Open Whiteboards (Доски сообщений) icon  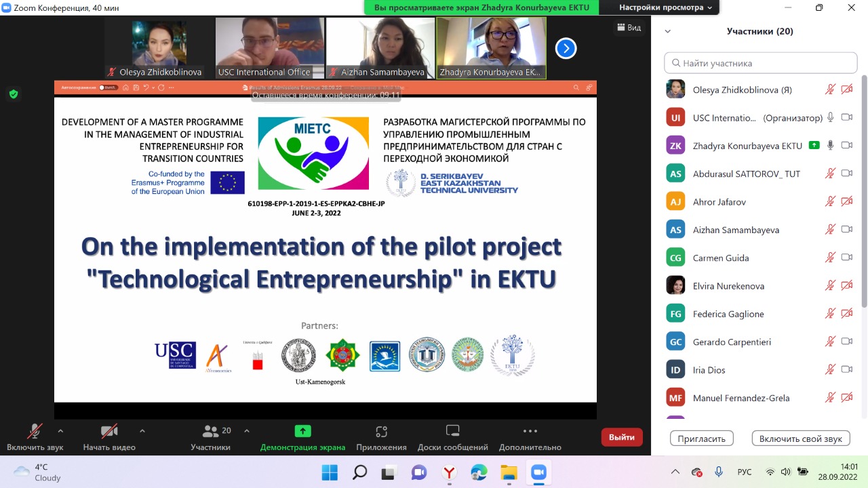pos(452,431)
